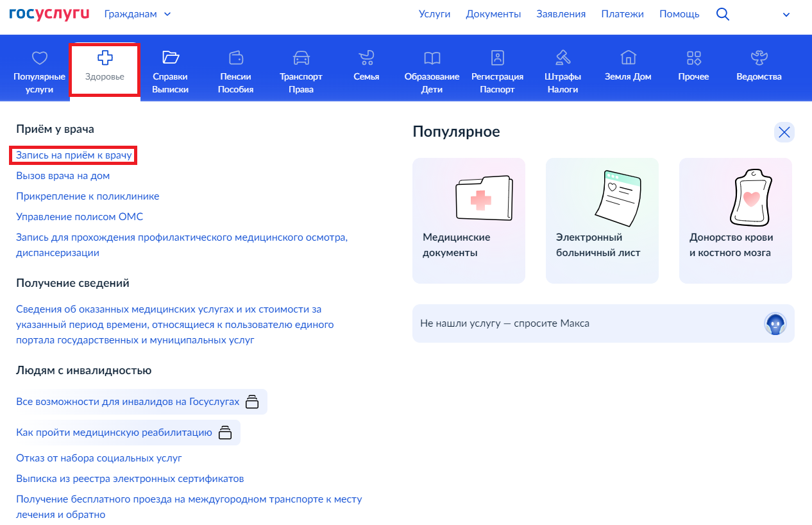Screen dimensions: 812x525
Task: Click the Госуслуги logo
Action: click(49, 14)
